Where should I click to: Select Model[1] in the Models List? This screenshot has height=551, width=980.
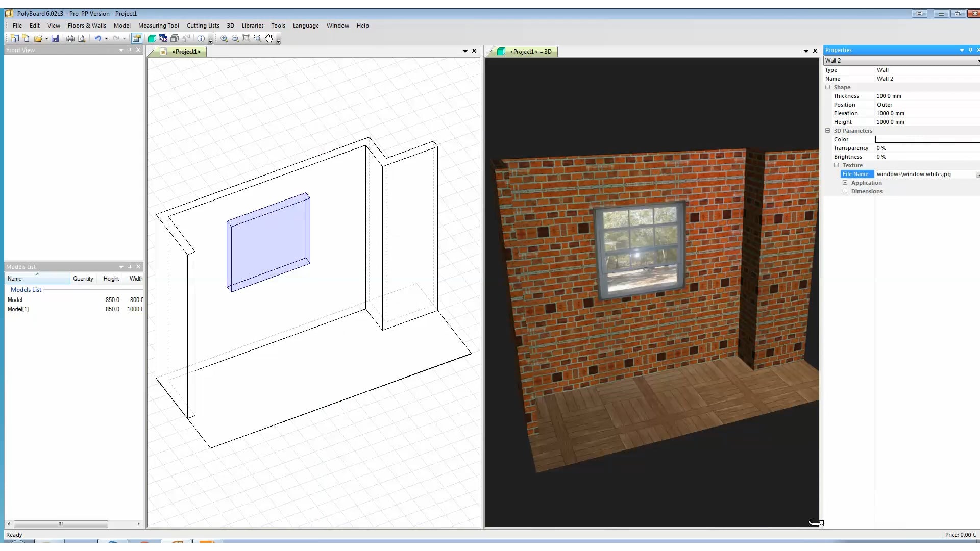18,309
